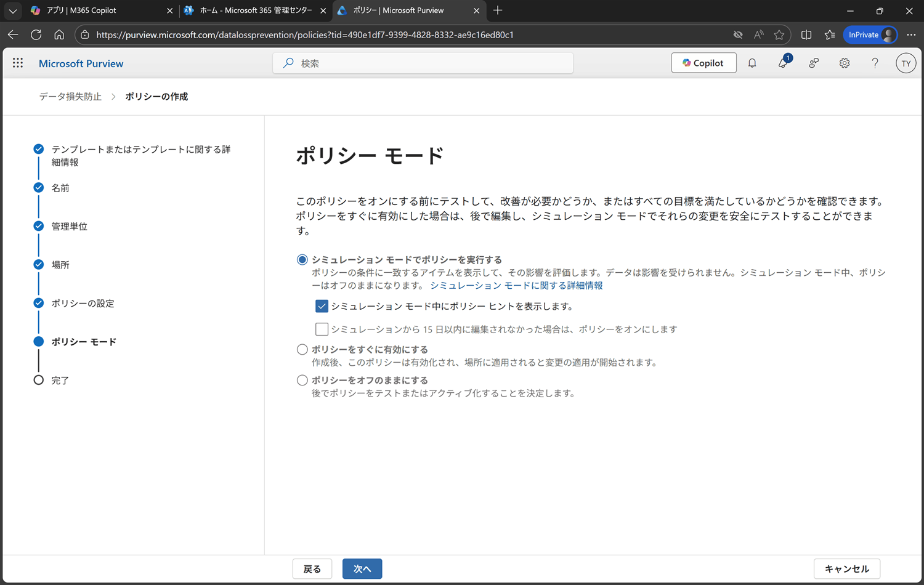Click the ポリシー モード page heading
Screen dimensions: 924x585
pyautogui.click(x=370, y=156)
